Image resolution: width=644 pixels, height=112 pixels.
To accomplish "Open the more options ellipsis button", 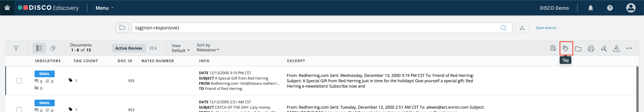I will click(x=629, y=48).
